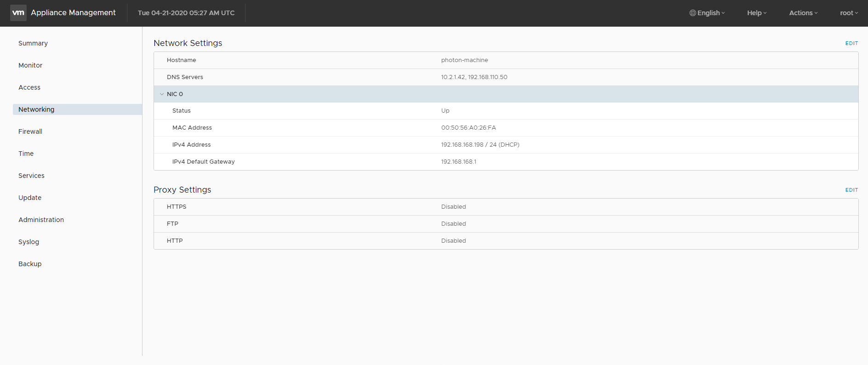Image resolution: width=868 pixels, height=365 pixels.
Task: Open the Backup page
Action: [30, 264]
